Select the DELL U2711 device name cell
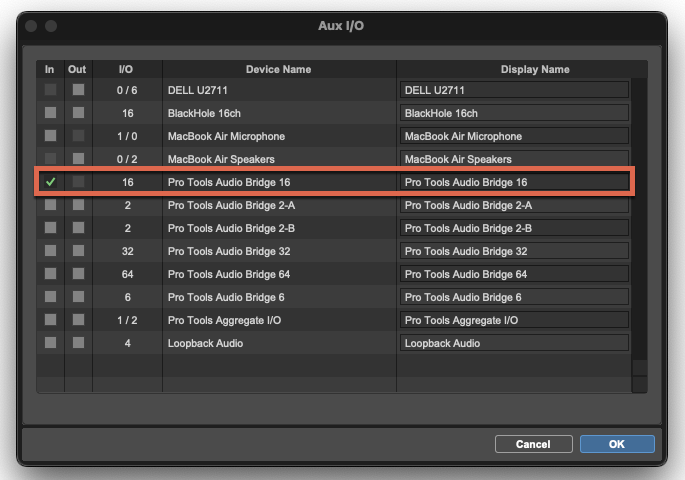685x480 pixels. click(279, 90)
